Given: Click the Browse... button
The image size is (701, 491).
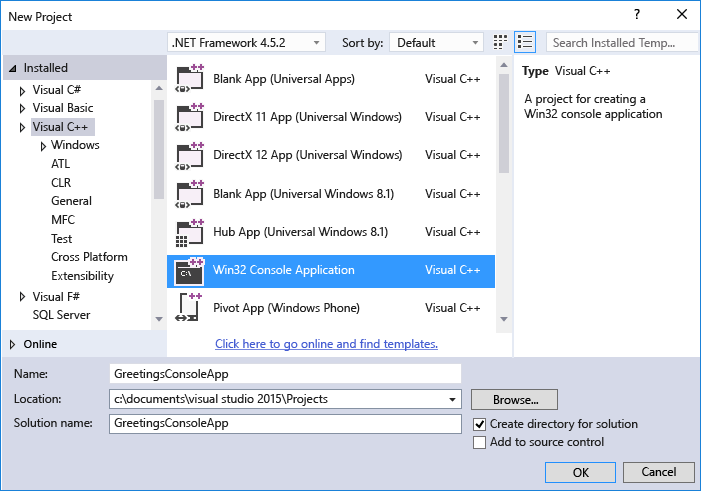Looking at the screenshot, I should tap(515, 399).
